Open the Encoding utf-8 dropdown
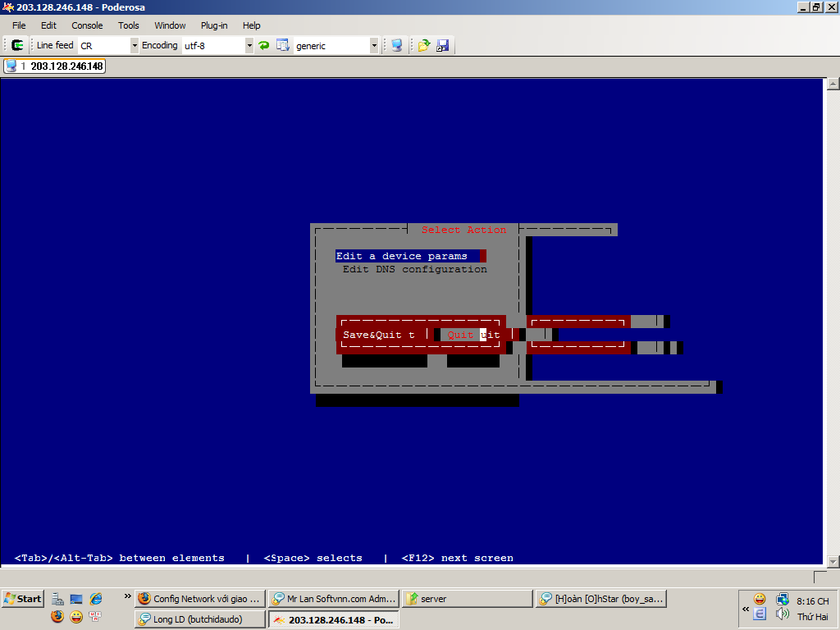840x630 pixels. (249, 46)
